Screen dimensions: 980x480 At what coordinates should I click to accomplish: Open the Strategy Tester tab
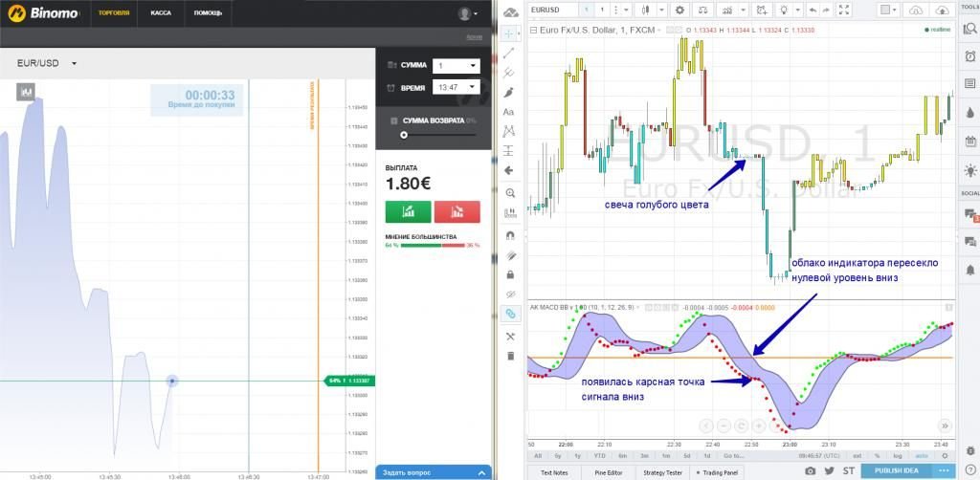[663, 472]
